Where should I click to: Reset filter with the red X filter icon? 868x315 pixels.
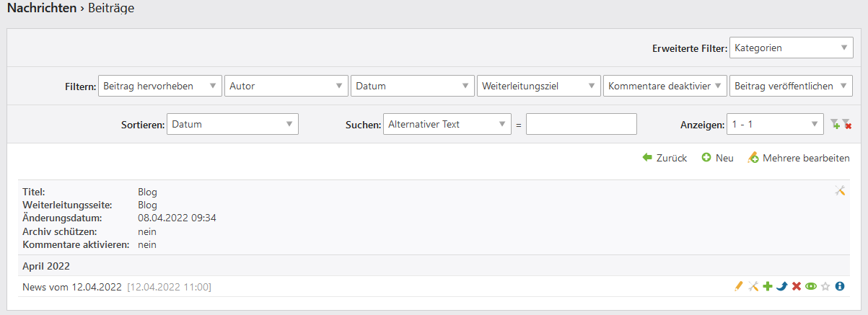847,125
